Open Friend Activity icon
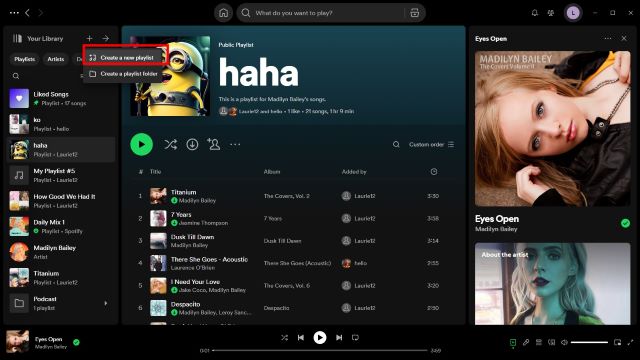This screenshot has width=640, height=360. pyautogui.click(x=551, y=13)
